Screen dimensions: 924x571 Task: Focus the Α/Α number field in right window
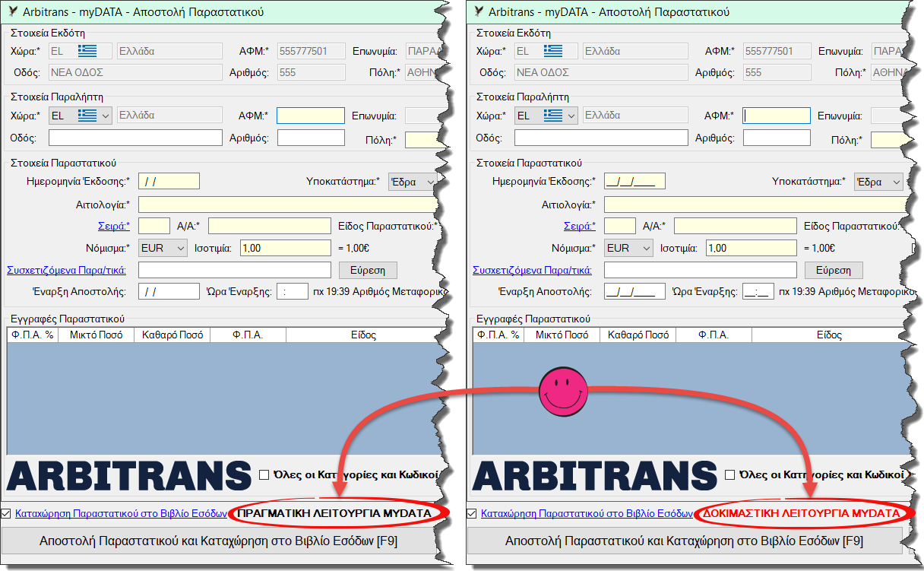tap(736, 226)
